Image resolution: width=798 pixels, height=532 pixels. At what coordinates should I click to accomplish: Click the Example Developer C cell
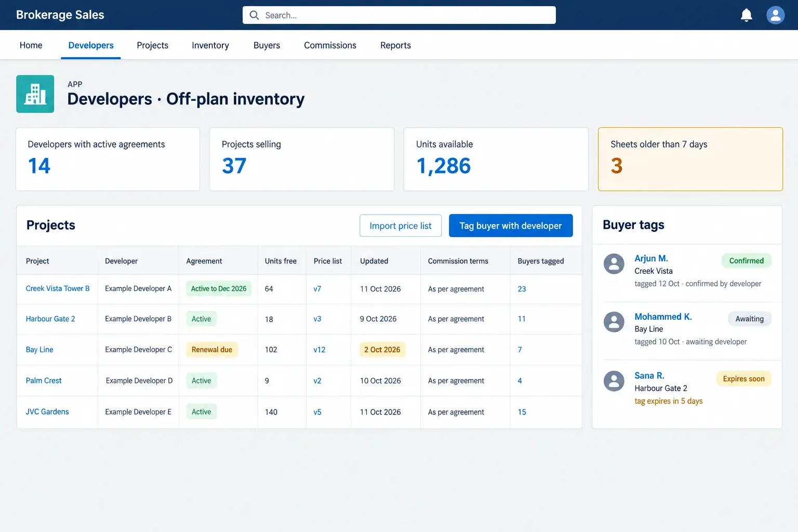pos(139,350)
